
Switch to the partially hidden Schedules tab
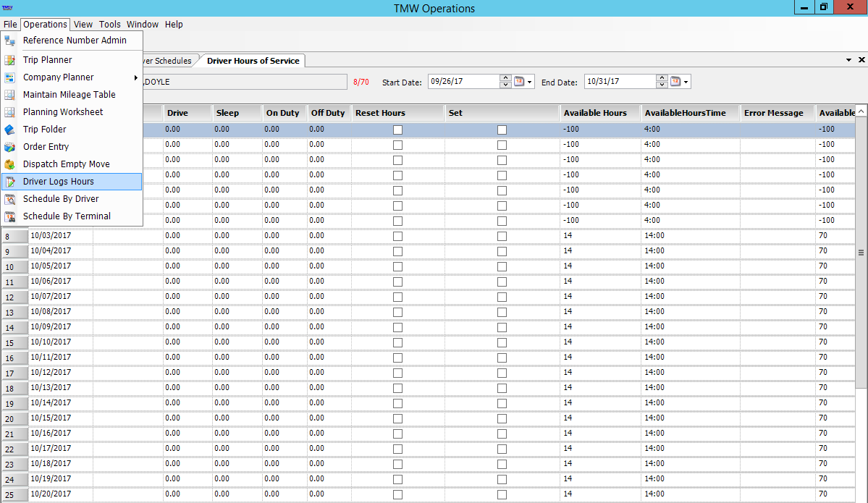pos(168,61)
